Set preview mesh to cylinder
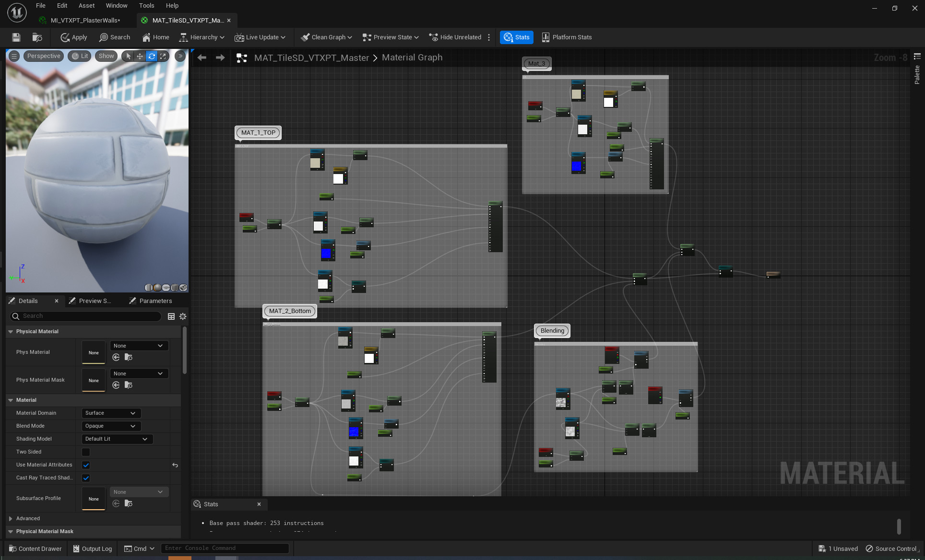Viewport: 925px width, 560px height. pos(149,288)
